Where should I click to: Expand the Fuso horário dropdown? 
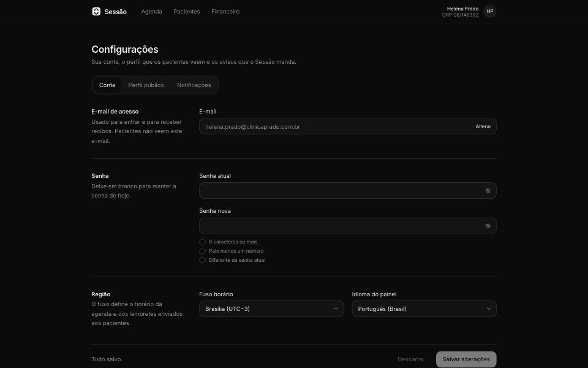point(271,309)
